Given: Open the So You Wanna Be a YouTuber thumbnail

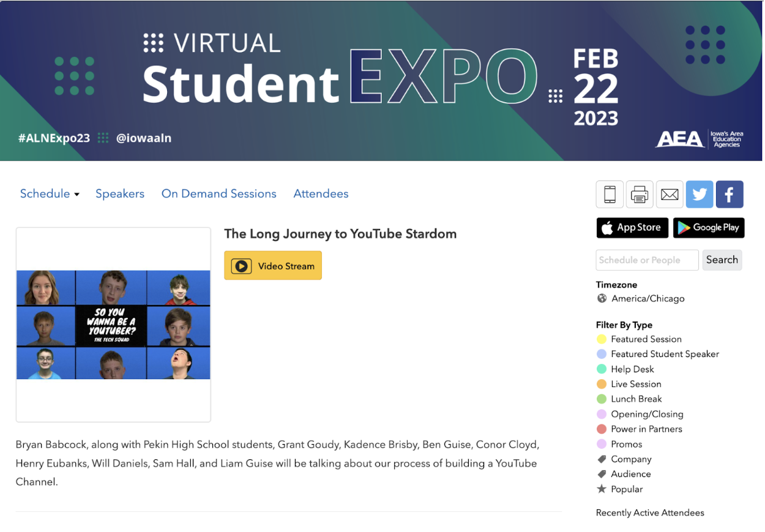Looking at the screenshot, I should click(x=113, y=325).
